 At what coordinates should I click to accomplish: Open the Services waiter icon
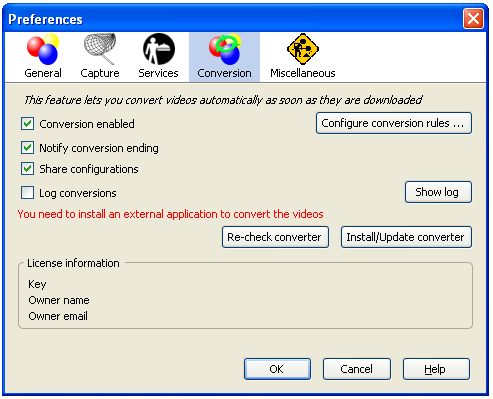tap(159, 49)
